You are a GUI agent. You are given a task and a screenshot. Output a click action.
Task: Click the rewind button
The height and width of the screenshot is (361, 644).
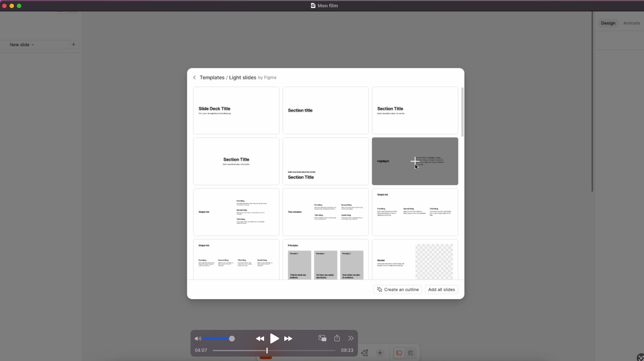pyautogui.click(x=260, y=339)
